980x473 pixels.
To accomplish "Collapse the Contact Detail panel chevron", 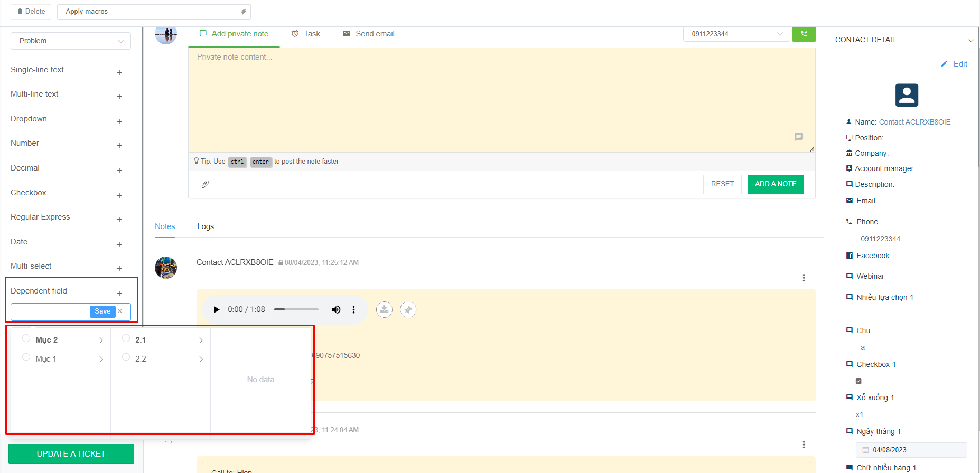I will [970, 41].
